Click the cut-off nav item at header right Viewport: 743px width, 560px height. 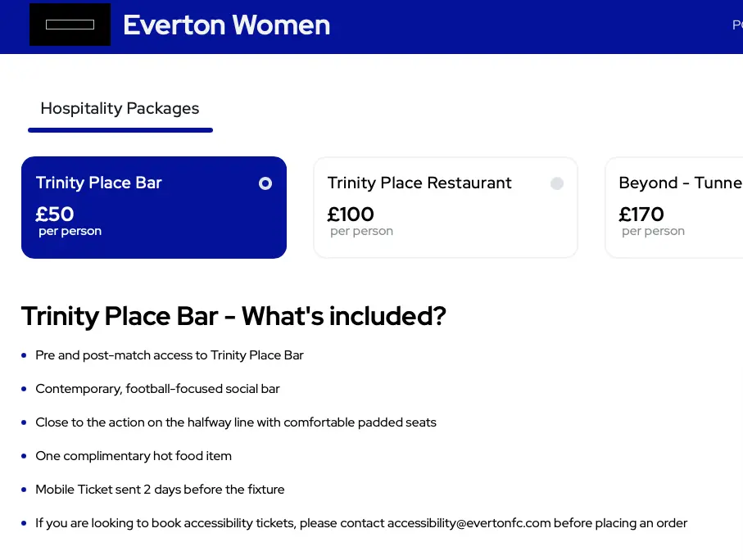coord(737,25)
